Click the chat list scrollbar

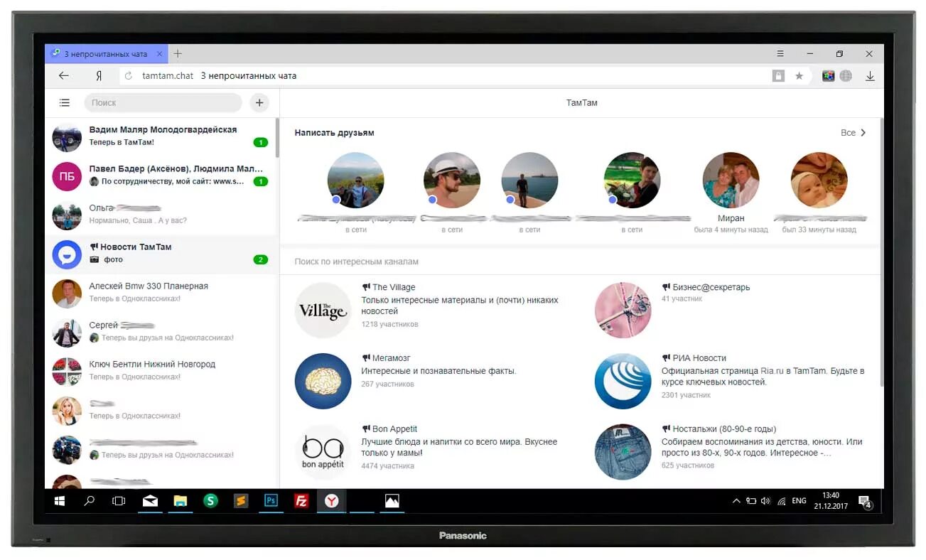coord(277,139)
